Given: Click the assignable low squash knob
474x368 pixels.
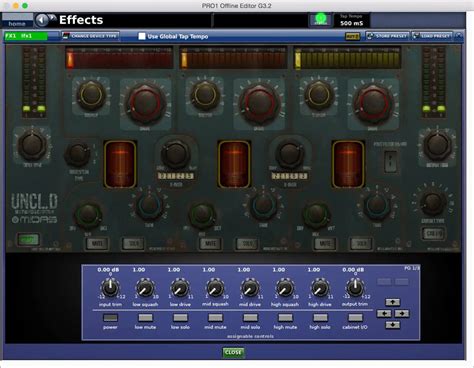Looking at the screenshot, I should coord(145,288).
